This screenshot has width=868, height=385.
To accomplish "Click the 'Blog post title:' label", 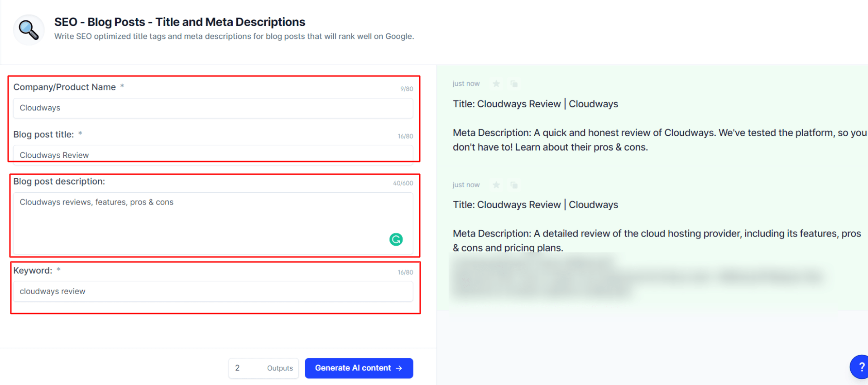I will pyautogui.click(x=43, y=134).
